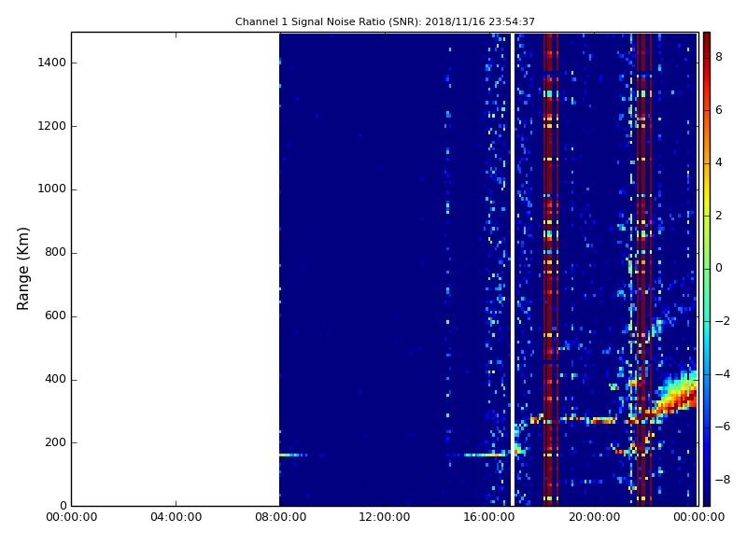Click the red interference band after 18:00
The image size is (747, 560).
550,269
